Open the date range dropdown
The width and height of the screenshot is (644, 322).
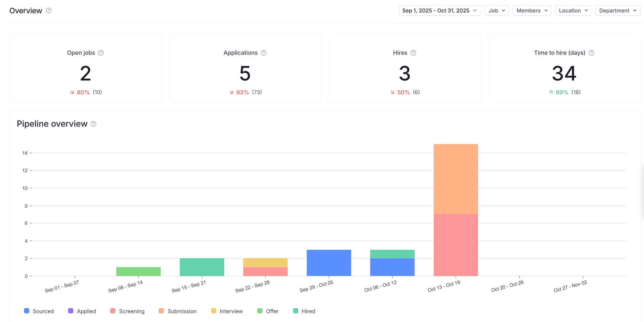click(440, 11)
